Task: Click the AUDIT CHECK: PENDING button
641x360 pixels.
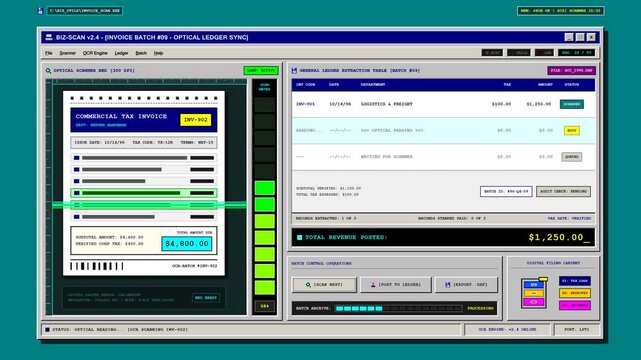Action: 563,191
